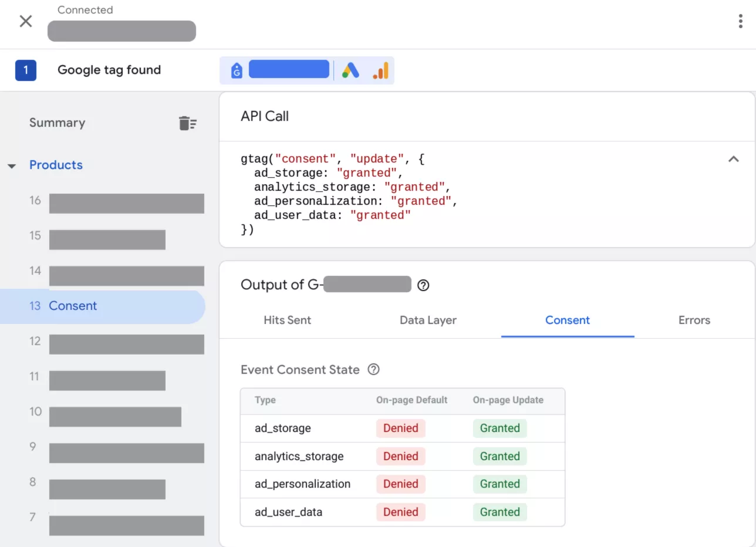Select event 13 Consent in sidebar
Image resolution: width=756 pixels, height=547 pixels.
[73, 306]
